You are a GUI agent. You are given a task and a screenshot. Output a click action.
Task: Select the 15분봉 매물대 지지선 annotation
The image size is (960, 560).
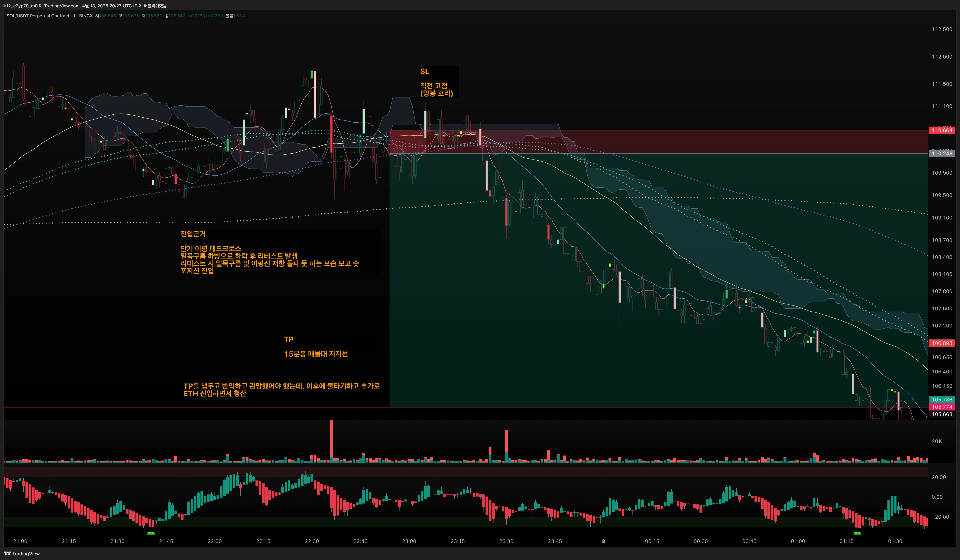pyautogui.click(x=316, y=354)
